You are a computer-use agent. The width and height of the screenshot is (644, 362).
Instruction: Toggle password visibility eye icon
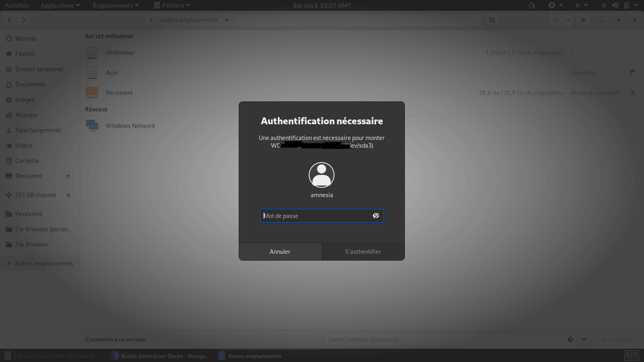[x=375, y=216]
